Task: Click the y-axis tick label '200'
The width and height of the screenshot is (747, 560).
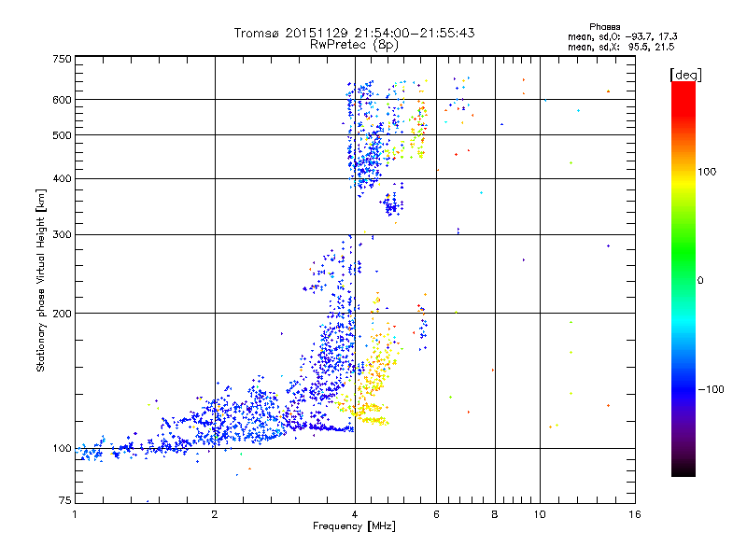Action: [63, 314]
